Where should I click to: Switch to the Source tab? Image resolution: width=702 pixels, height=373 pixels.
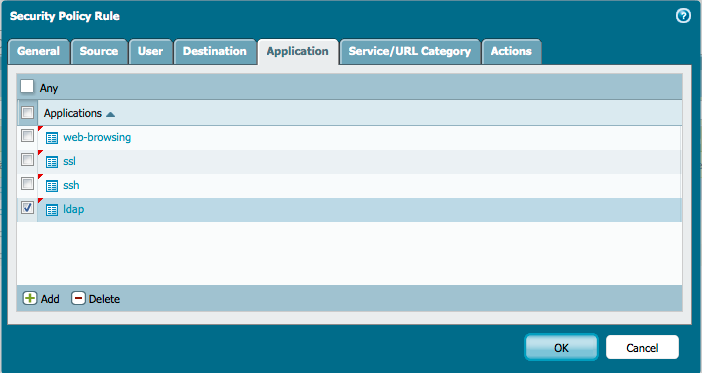99,51
